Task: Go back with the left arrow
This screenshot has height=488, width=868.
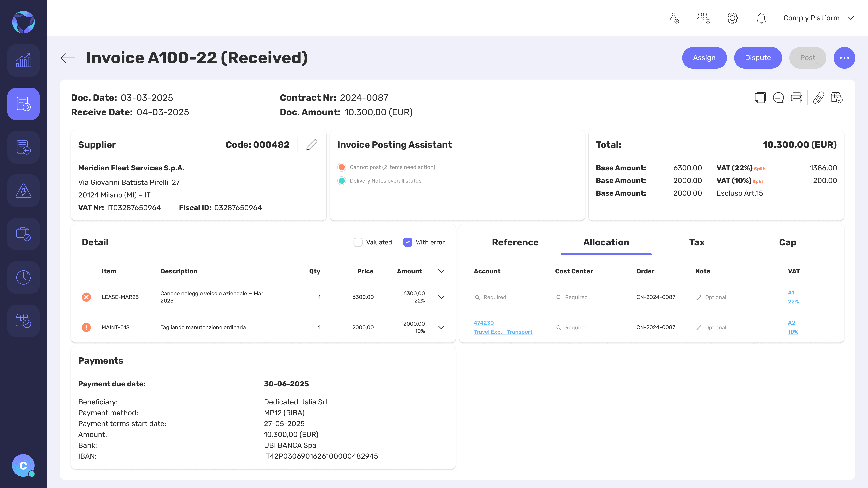Action: click(68, 58)
